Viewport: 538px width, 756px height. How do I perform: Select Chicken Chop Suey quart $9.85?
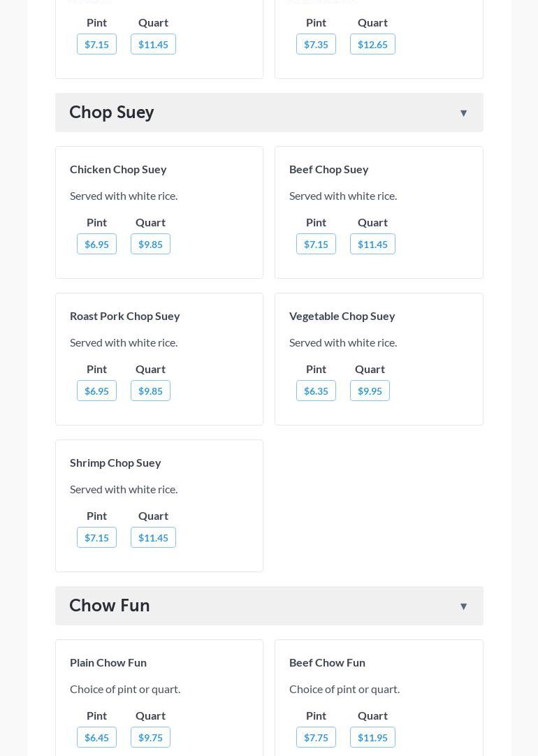[150, 244]
